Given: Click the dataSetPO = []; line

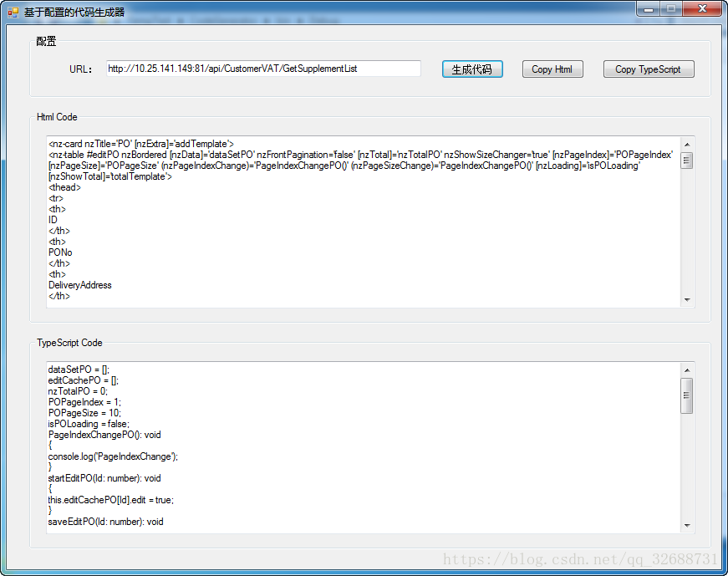Looking at the screenshot, I should point(79,370).
